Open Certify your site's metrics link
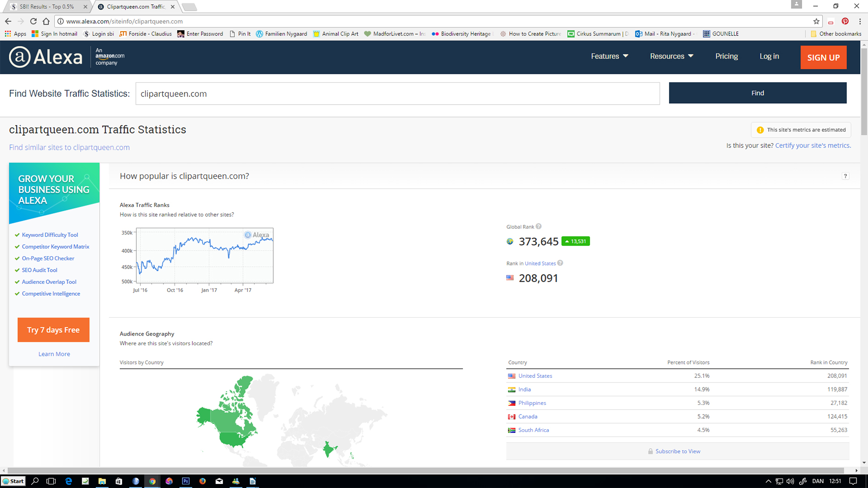The width and height of the screenshot is (868, 488). tap(813, 146)
